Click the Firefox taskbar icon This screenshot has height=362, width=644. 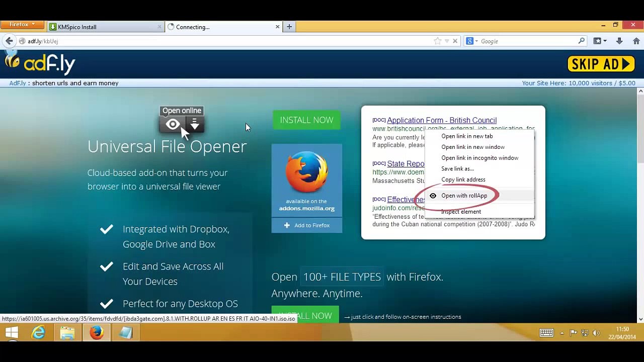coord(97,333)
